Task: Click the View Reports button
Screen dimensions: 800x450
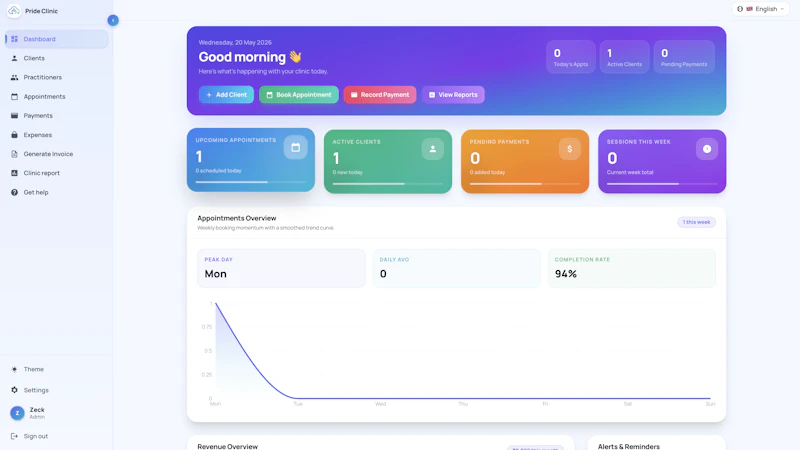Action: coord(453,95)
